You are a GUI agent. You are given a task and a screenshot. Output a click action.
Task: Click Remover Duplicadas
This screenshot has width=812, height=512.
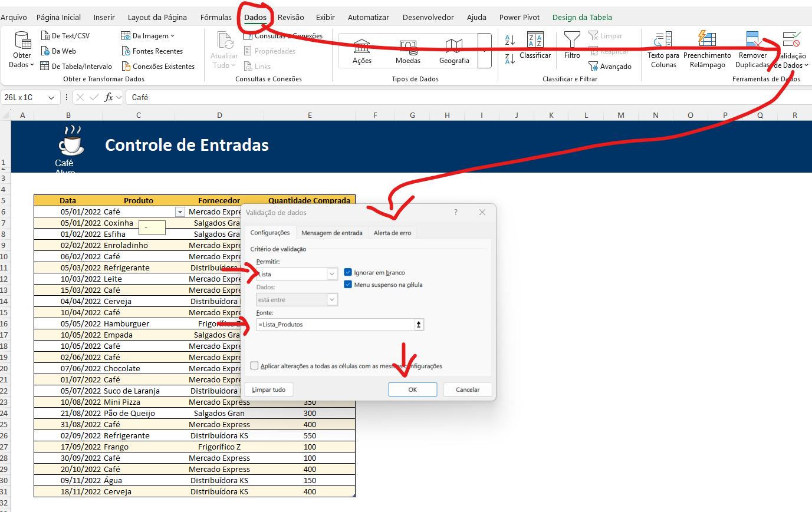coord(752,50)
